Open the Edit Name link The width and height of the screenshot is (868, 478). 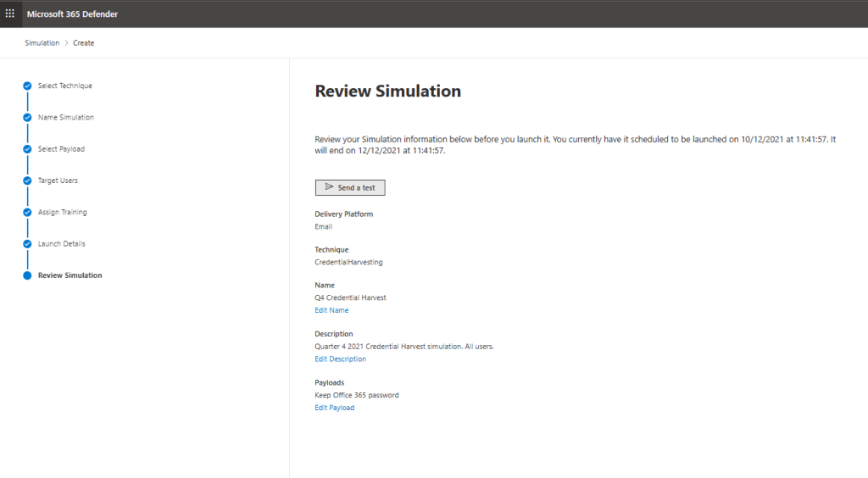331,310
